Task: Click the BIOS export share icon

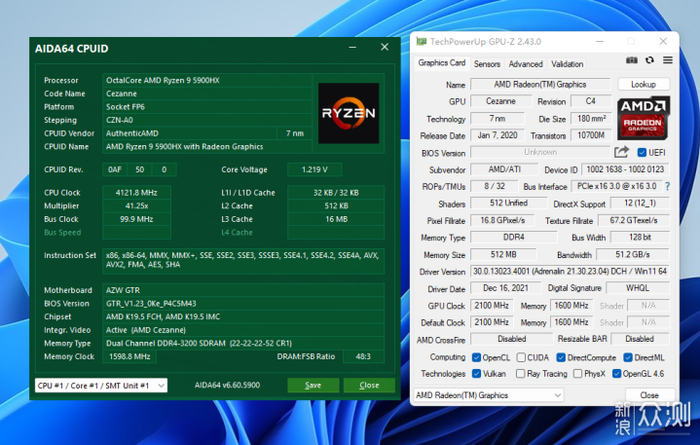Action: 622,152
